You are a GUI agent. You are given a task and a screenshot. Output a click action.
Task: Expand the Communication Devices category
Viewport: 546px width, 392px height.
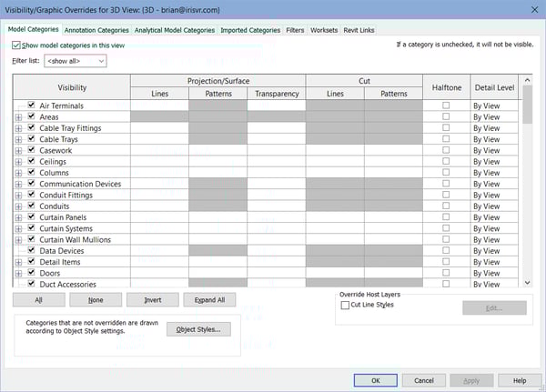point(19,184)
